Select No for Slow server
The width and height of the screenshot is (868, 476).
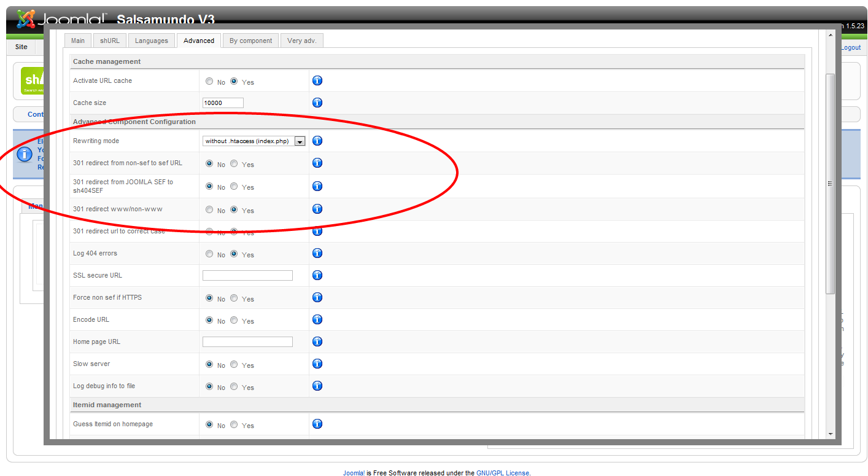(x=209, y=364)
